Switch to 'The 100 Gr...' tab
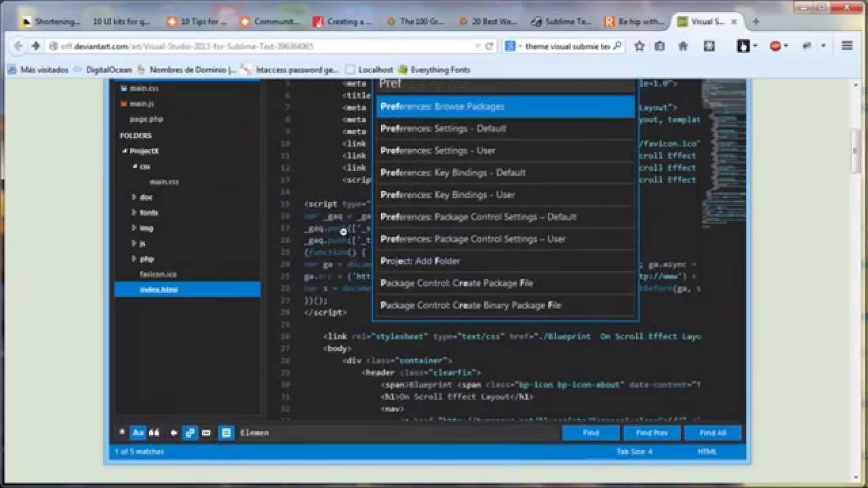This screenshot has width=868, height=488. 416,22
